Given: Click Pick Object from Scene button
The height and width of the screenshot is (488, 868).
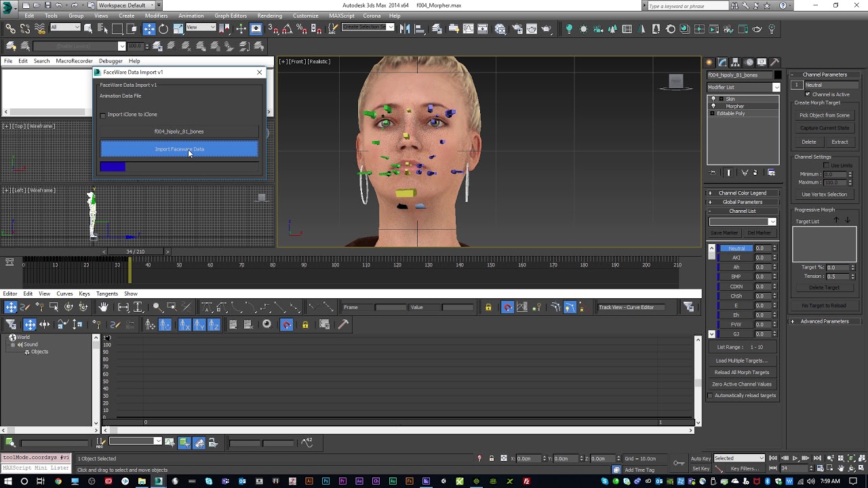Looking at the screenshot, I should coord(824,115).
